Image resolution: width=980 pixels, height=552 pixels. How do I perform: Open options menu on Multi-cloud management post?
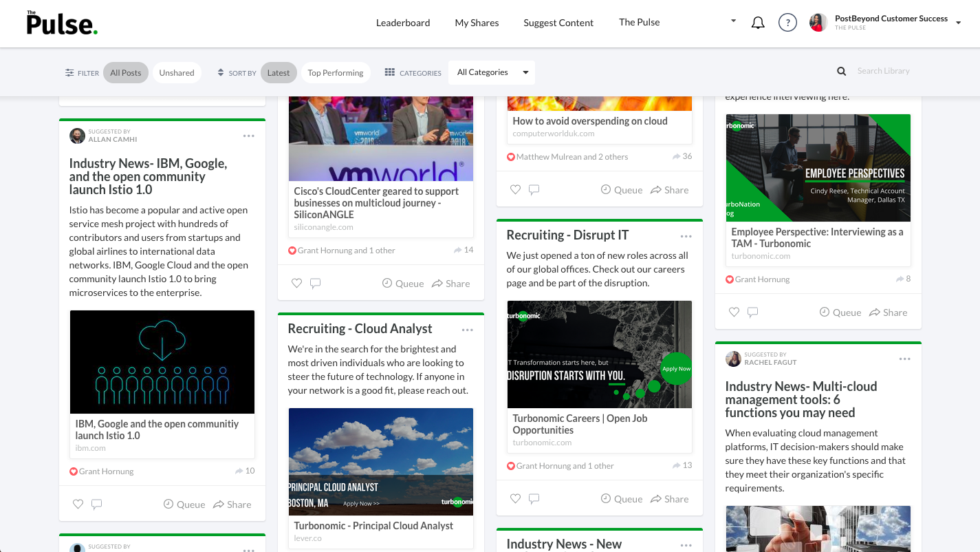[905, 359]
